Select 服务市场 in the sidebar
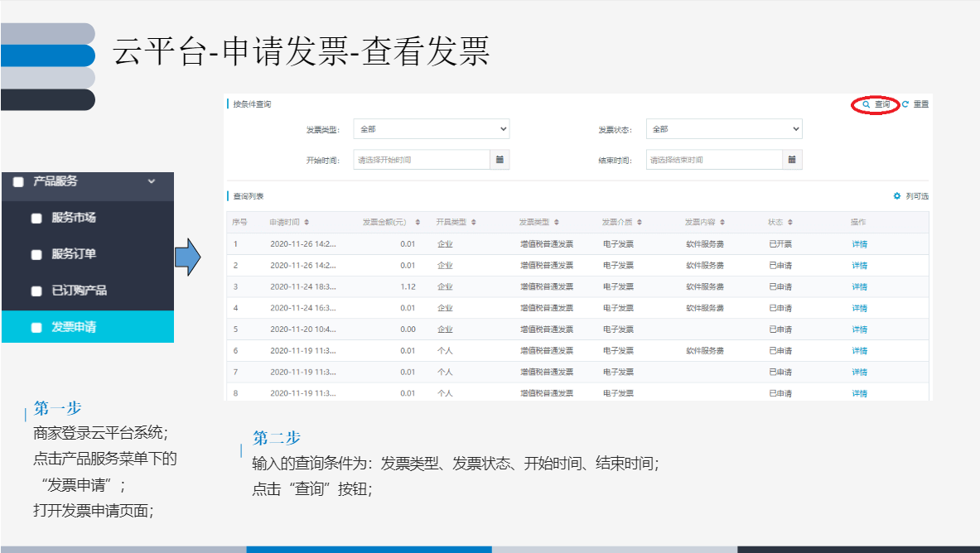Screen dimensions: 980x553 88,218
